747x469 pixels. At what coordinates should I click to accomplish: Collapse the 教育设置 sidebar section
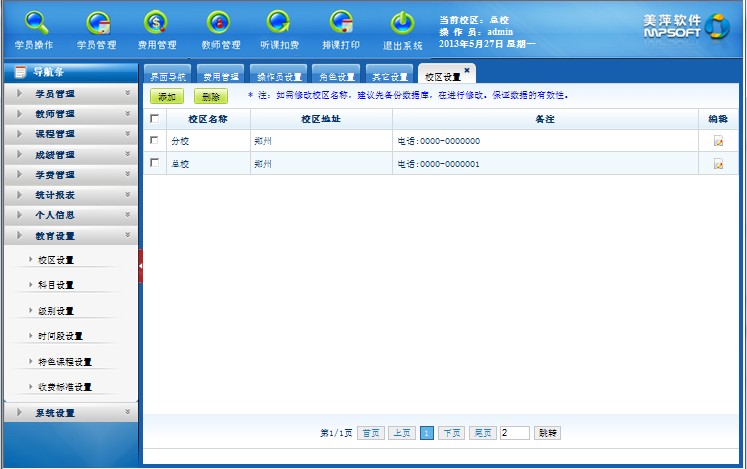pos(70,236)
